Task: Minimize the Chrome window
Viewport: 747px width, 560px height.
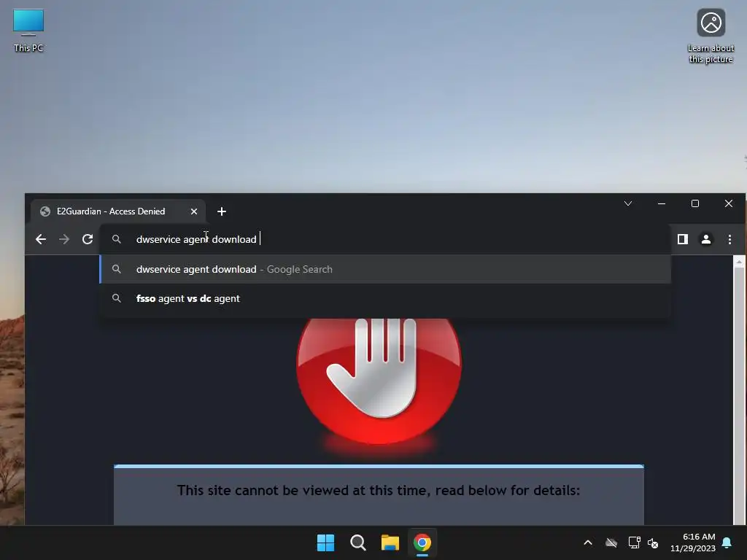Action: tap(662, 204)
